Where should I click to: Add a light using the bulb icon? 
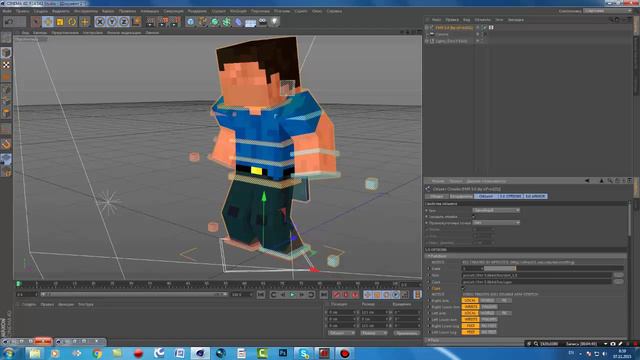pos(275,22)
